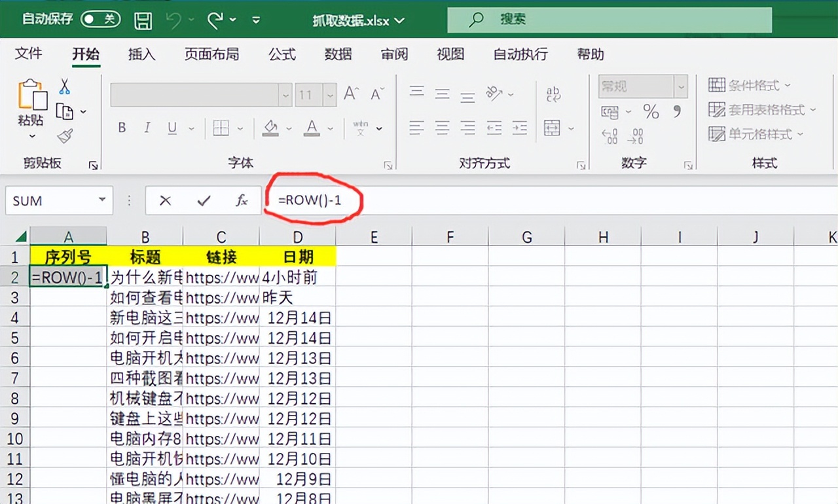Open the Name Box dropdown next to SUM
Viewport: 838px width, 504px height.
(x=102, y=200)
